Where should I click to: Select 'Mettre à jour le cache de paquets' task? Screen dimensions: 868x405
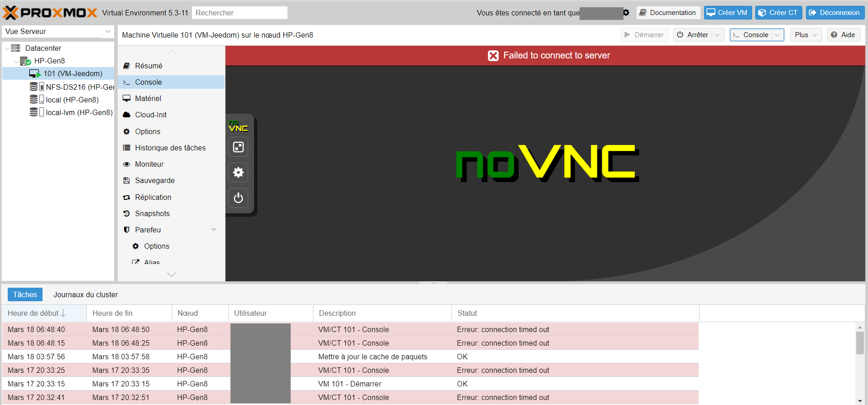[x=350, y=357]
